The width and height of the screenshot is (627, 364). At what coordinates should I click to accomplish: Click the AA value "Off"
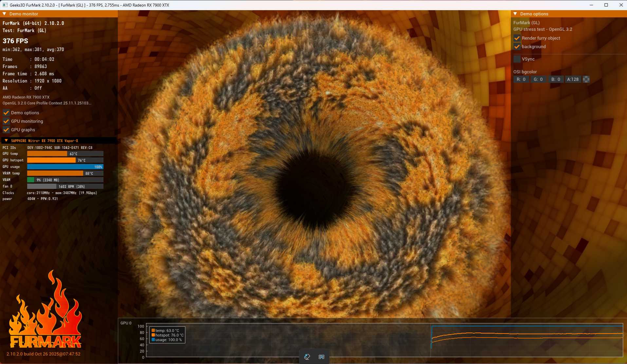coord(38,88)
